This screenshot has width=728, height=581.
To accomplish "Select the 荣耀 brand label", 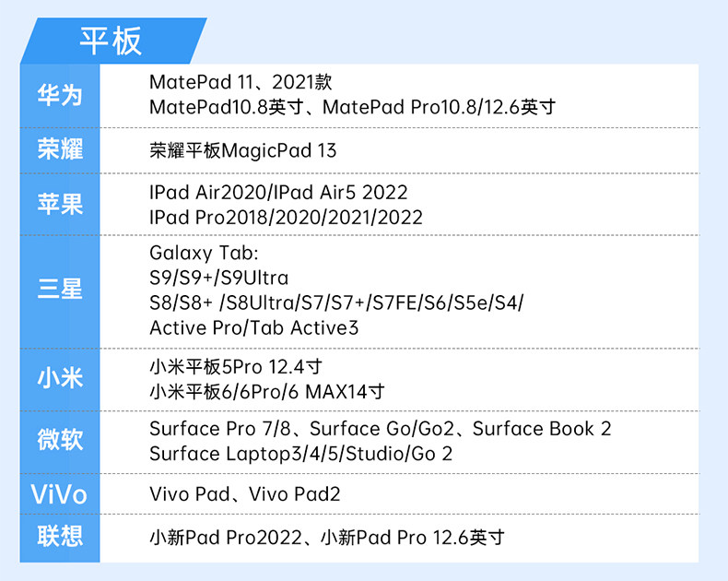I will [60, 150].
